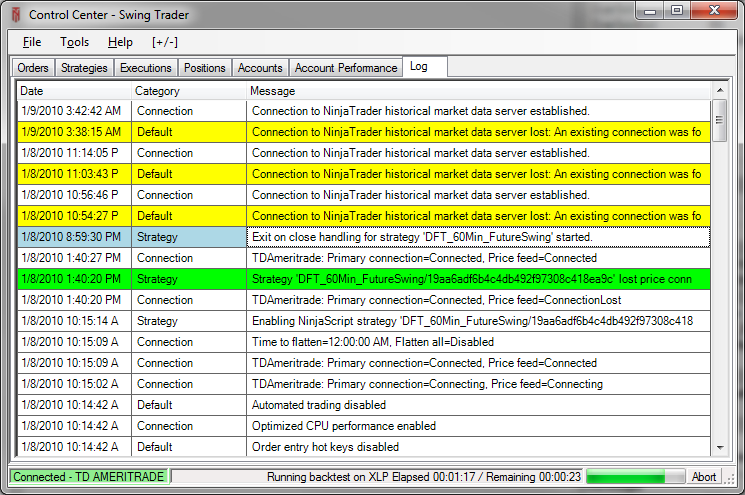The image size is (745, 495).
Task: Select the 1/8/2010 8:59:30 PM date cell
Action: coord(74,237)
